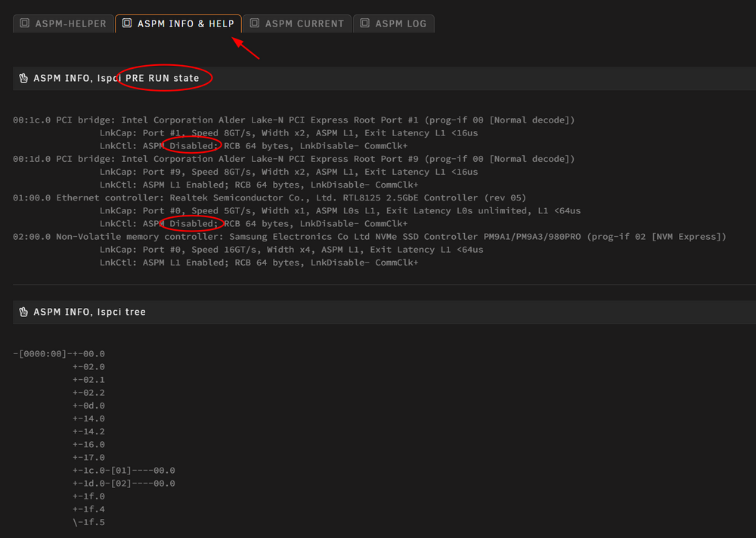This screenshot has width=756, height=538.
Task: Click the \-1f.5 tree entry
Action: 88,523
